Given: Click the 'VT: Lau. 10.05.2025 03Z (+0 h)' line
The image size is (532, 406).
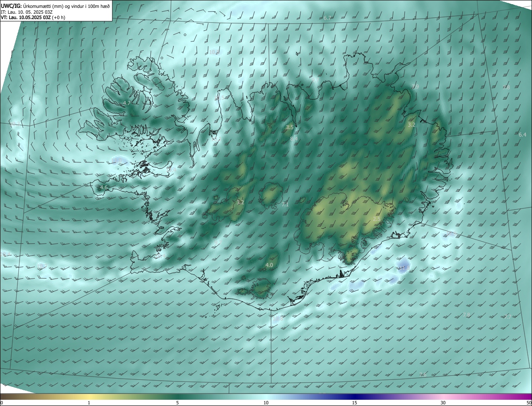Looking at the screenshot, I should (x=33, y=17).
